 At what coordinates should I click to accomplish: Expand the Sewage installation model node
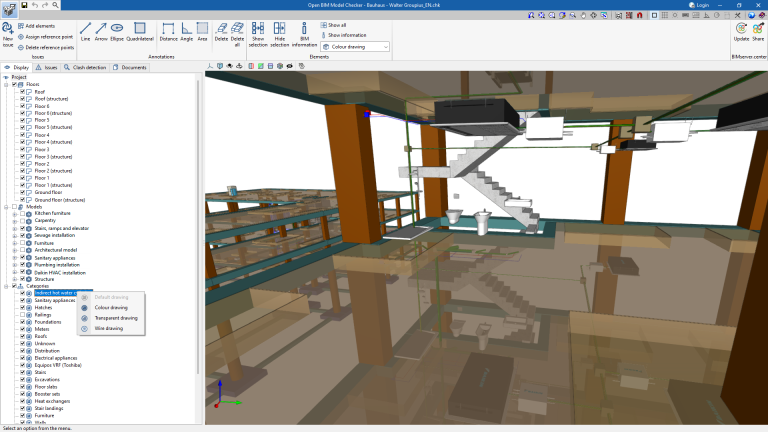pos(14,236)
